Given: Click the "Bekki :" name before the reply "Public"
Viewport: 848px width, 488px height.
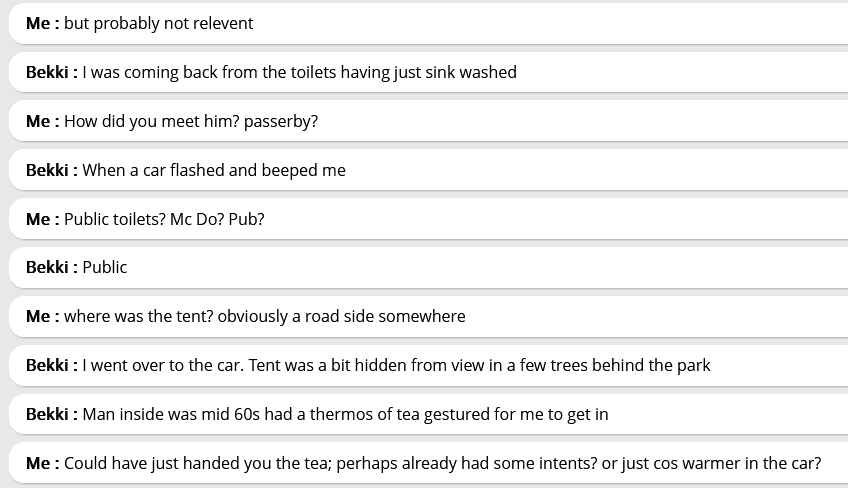Looking at the screenshot, I should 51,267.
